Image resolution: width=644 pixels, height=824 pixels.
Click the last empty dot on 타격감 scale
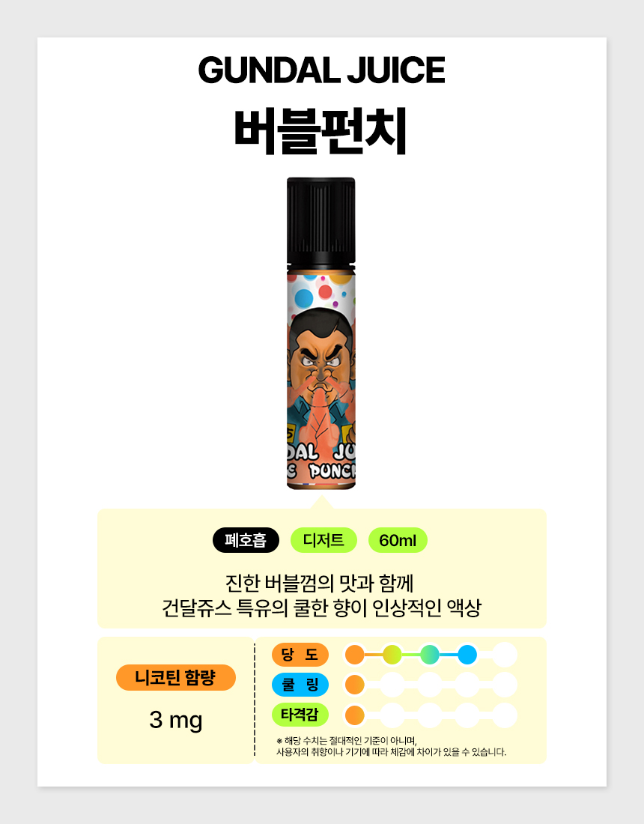click(x=505, y=715)
